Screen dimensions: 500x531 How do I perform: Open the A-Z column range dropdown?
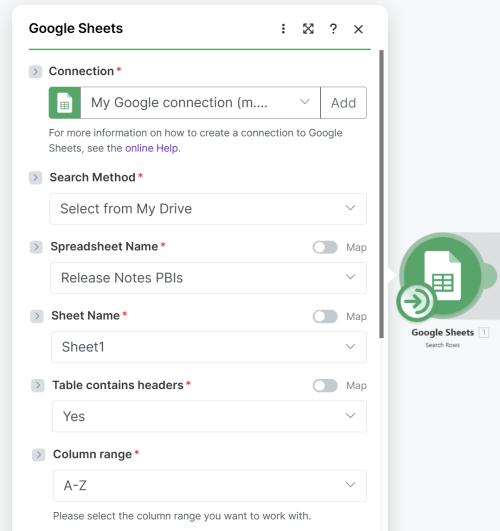pyautogui.click(x=210, y=485)
